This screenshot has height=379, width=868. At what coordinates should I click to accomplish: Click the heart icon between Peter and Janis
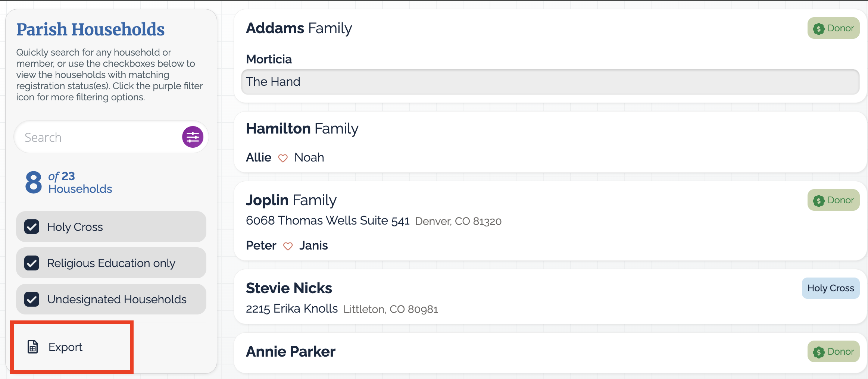288,246
